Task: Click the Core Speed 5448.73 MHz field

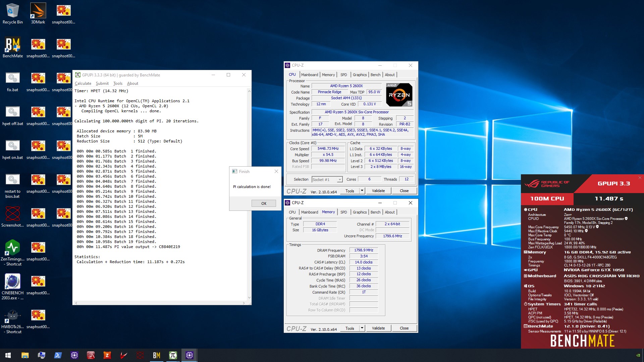Action: (x=328, y=148)
